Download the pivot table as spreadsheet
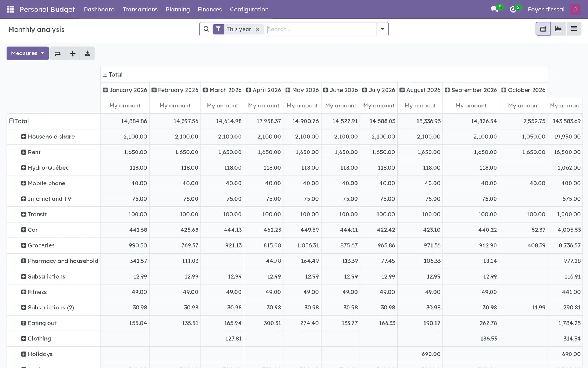 click(x=87, y=53)
